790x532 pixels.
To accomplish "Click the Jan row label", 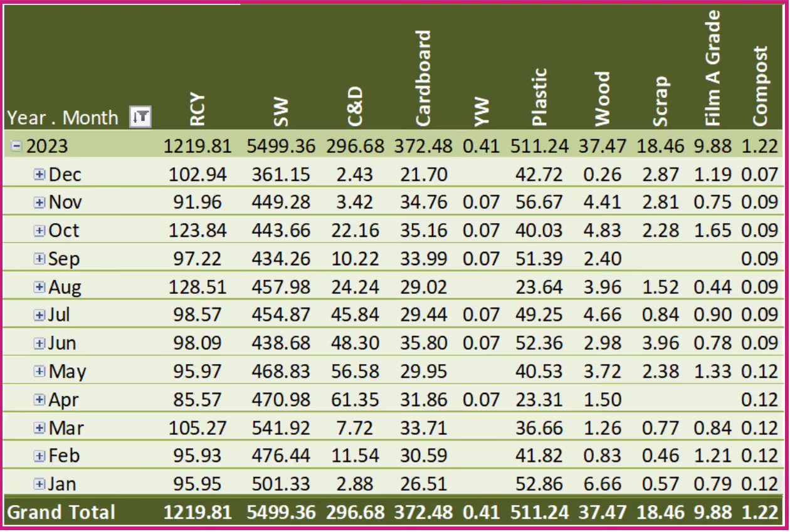I will 62,484.
